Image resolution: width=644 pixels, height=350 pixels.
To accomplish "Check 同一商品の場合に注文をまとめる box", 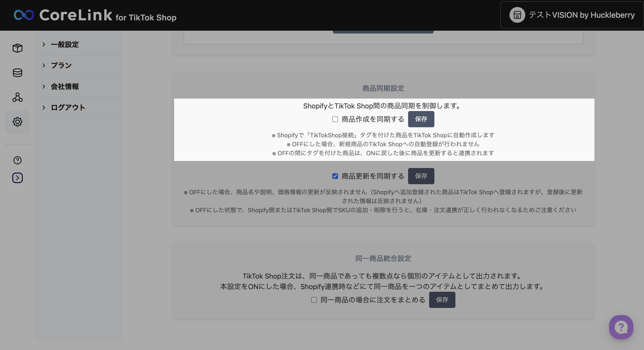I will (314, 300).
